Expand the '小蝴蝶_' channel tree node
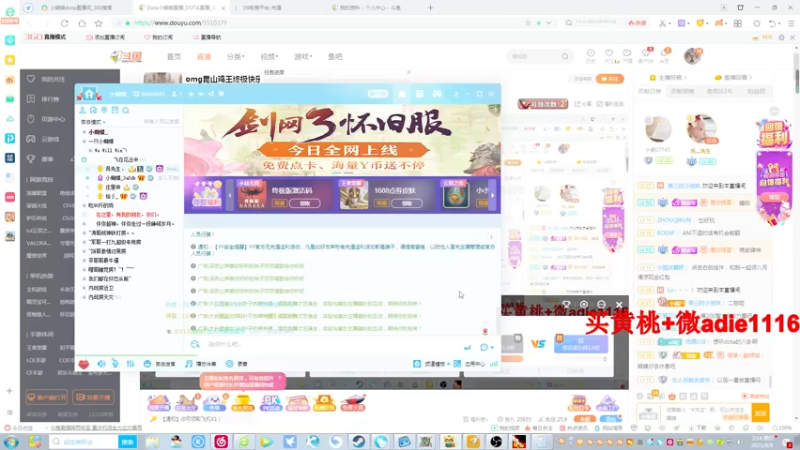This screenshot has height=450, width=800. point(84,132)
